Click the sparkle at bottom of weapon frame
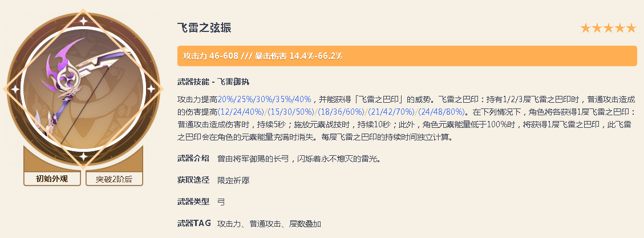Image resolution: width=644 pixels, height=238 pixels. 83,156
